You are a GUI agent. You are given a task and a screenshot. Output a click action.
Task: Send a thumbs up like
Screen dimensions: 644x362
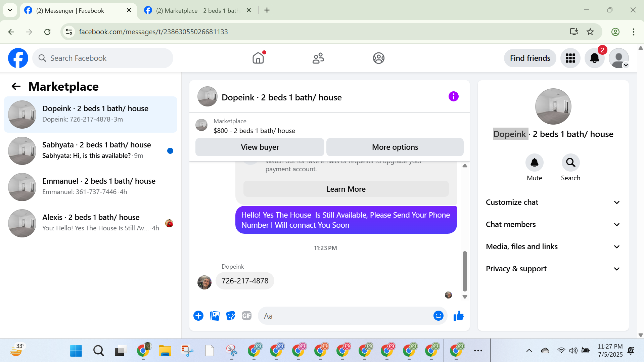pos(458,316)
